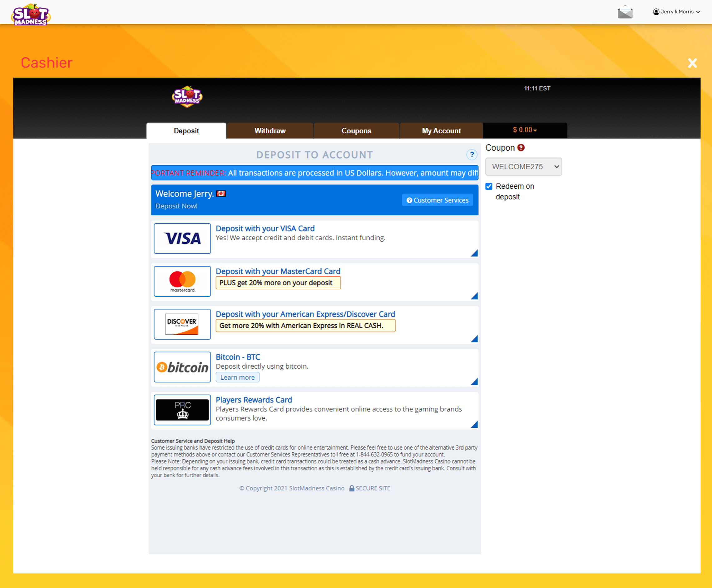Click the red Coupon help icon
712x588 pixels.
pos(521,148)
